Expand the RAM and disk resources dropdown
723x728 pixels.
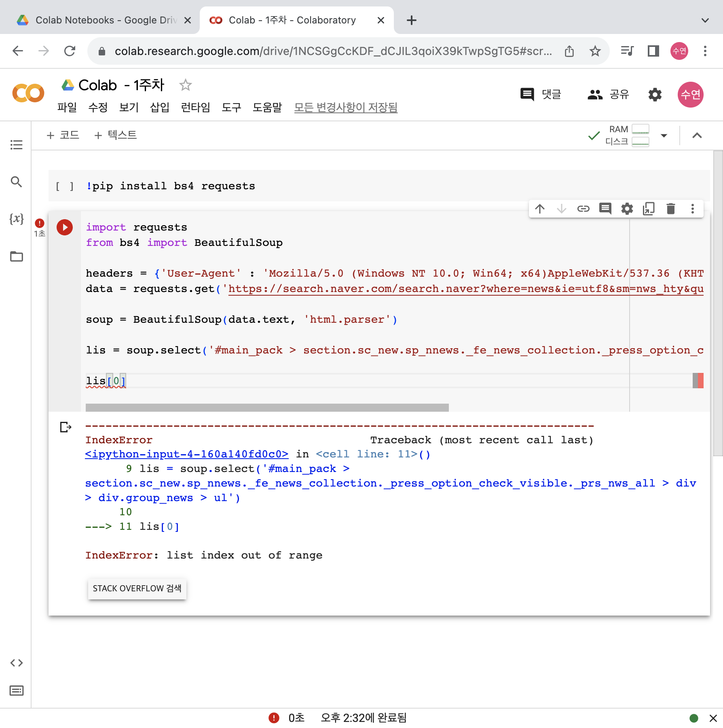pos(664,135)
